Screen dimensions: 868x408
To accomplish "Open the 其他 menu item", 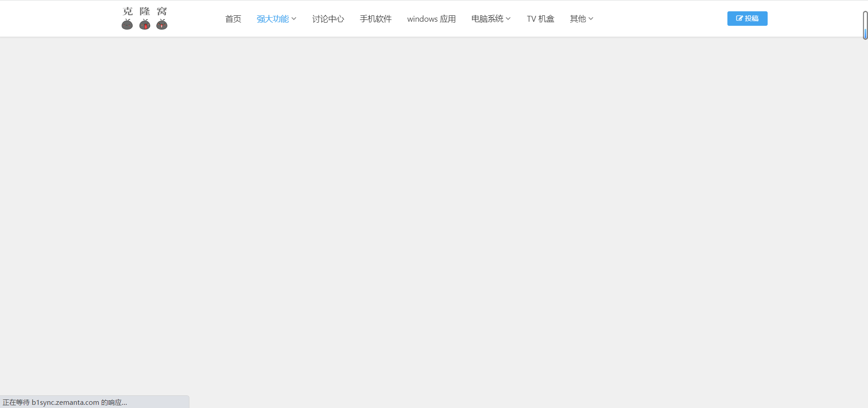I will pos(578,19).
